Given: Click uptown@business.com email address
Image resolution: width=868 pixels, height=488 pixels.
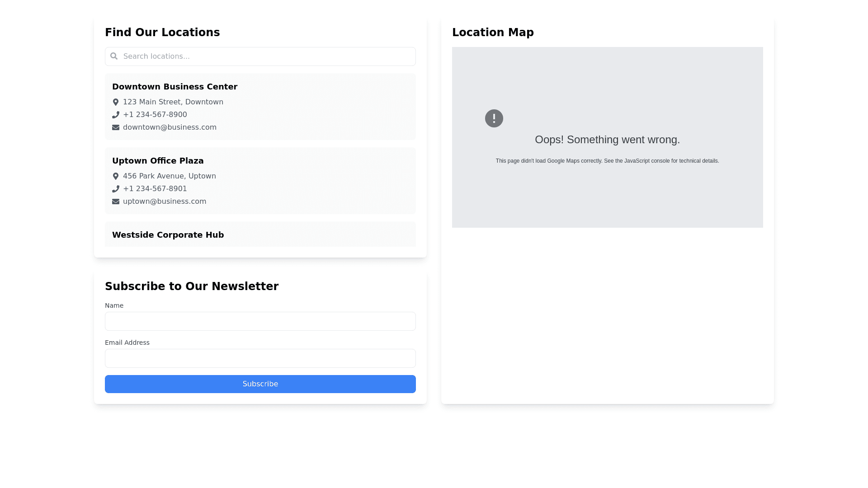Looking at the screenshot, I should click(165, 202).
